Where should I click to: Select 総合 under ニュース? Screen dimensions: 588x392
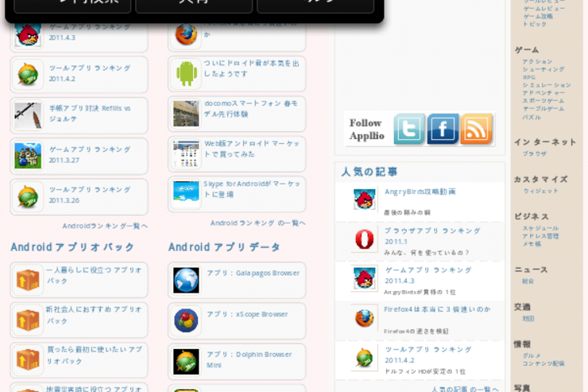528,281
